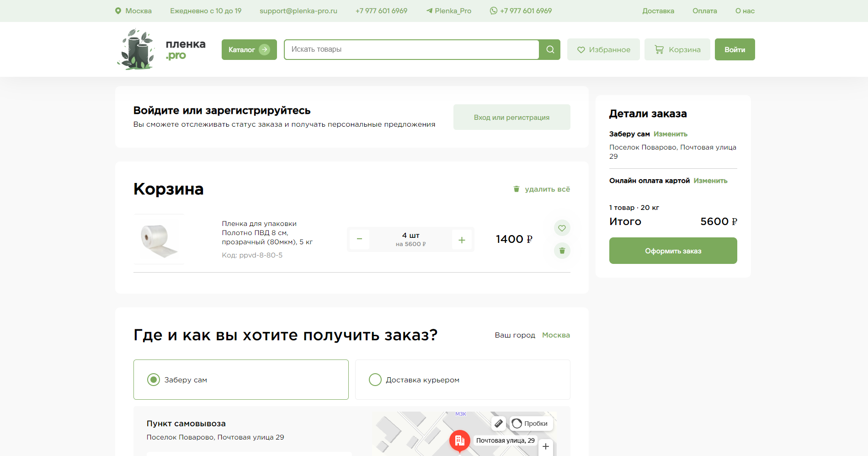Click the phone number after the support email

381,11
